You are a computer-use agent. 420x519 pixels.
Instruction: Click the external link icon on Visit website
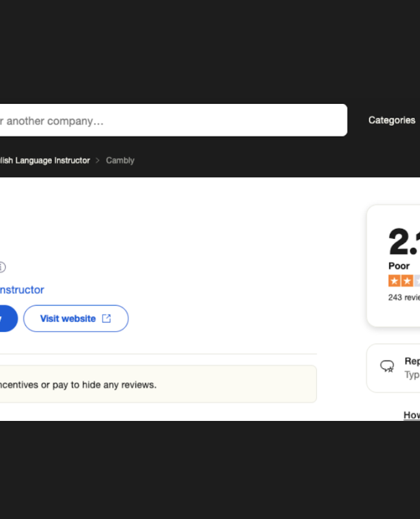(x=106, y=319)
